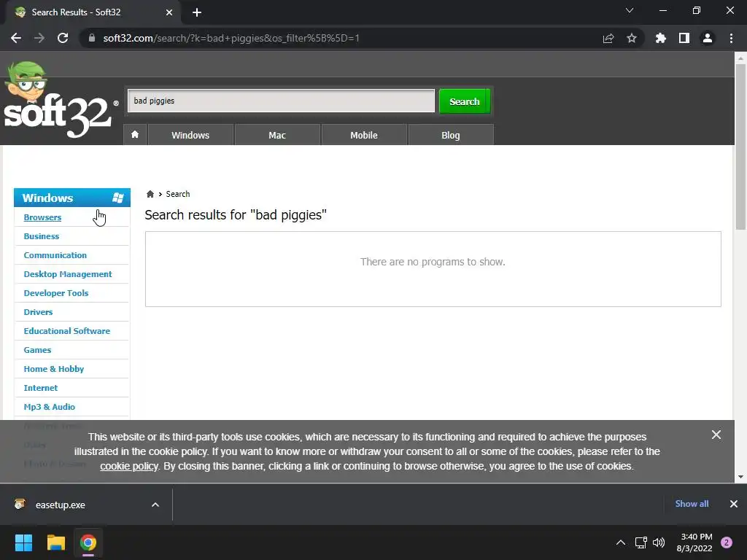Open the easetup.exe downloaded file
This screenshot has width=747, height=560.
point(60,505)
